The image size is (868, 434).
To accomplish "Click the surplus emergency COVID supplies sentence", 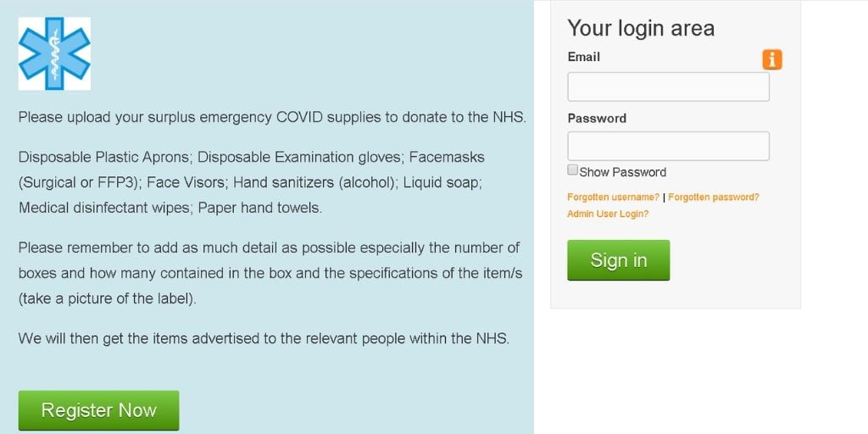I will pyautogui.click(x=272, y=118).
